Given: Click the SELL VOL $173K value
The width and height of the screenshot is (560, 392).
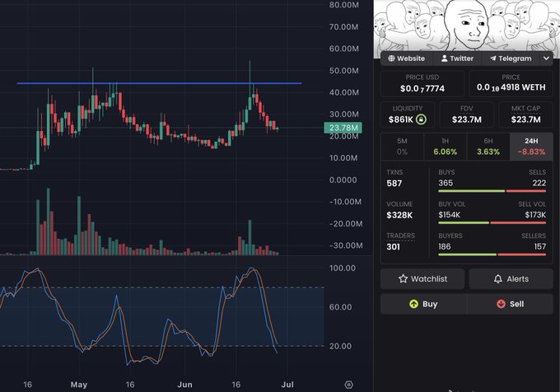Looking at the screenshot, I should point(535,215).
